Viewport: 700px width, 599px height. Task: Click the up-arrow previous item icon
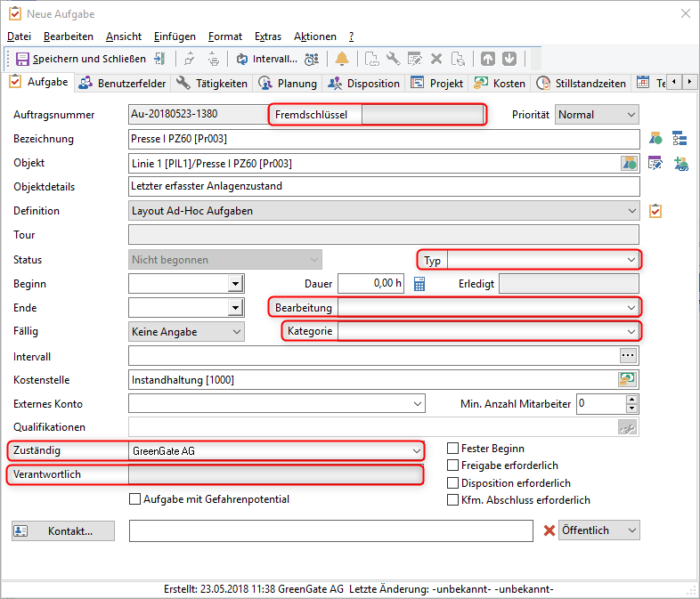[487, 59]
